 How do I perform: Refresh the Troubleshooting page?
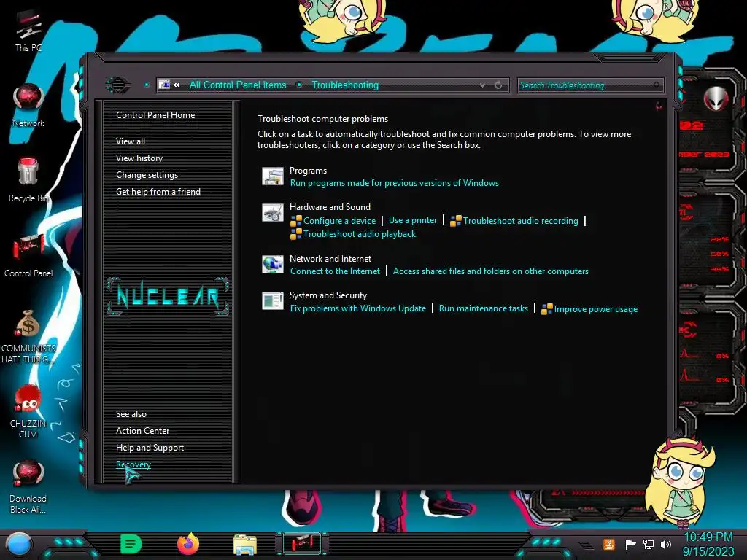[x=498, y=85]
